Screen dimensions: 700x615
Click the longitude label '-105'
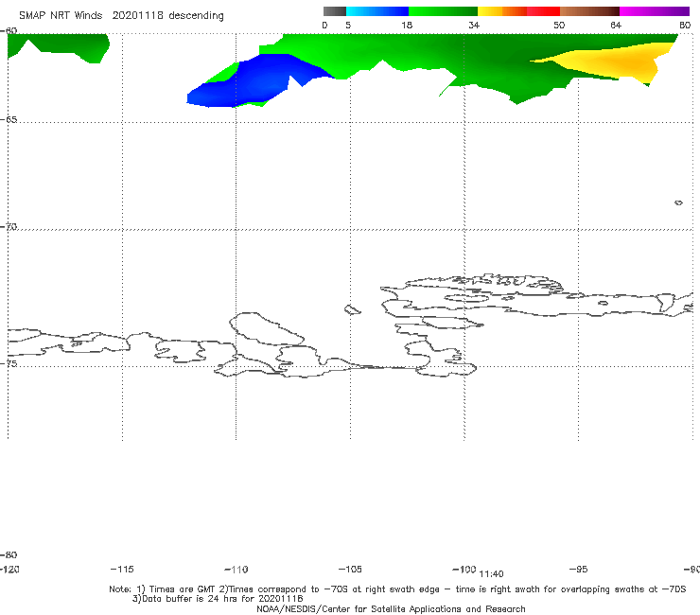350,570
